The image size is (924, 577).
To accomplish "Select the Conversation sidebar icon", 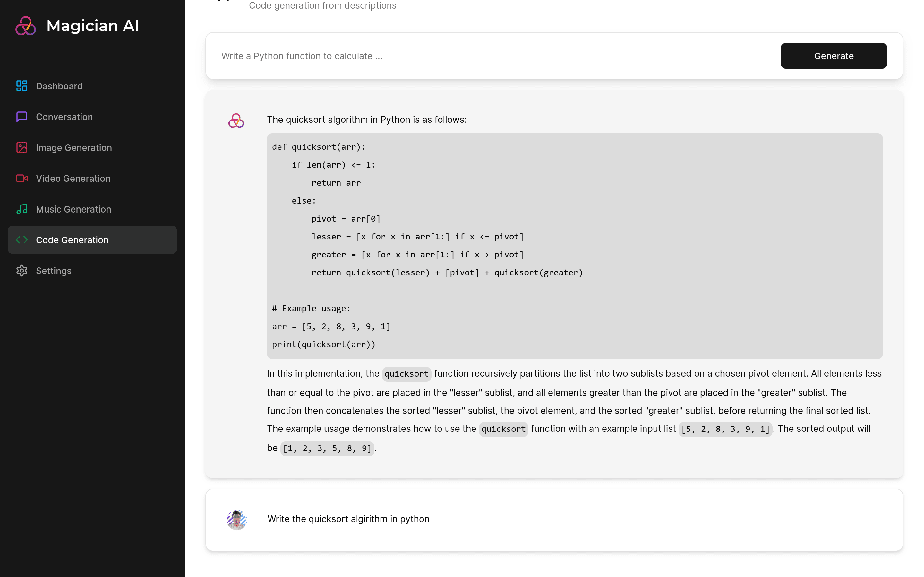I will (x=21, y=116).
